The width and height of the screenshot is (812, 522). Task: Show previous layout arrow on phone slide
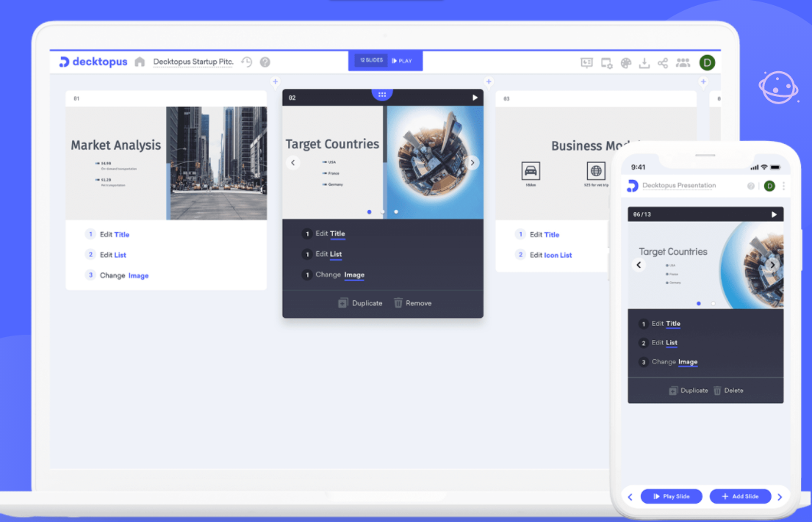coord(639,265)
